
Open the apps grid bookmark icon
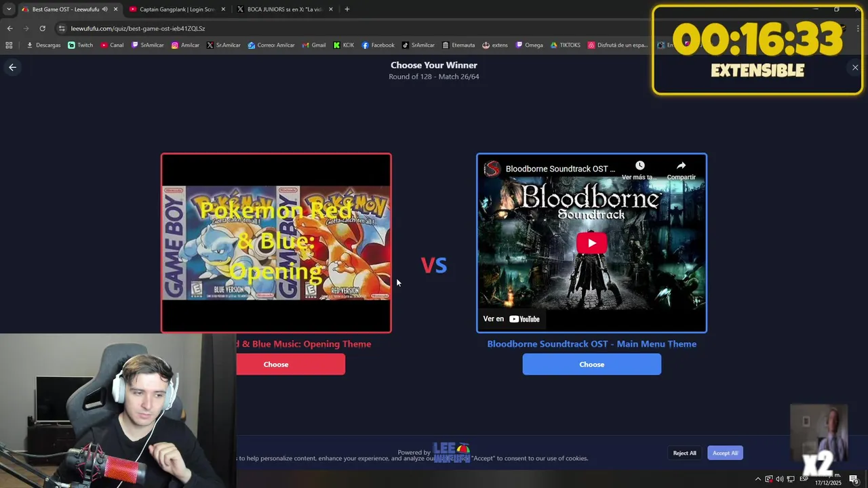click(9, 45)
